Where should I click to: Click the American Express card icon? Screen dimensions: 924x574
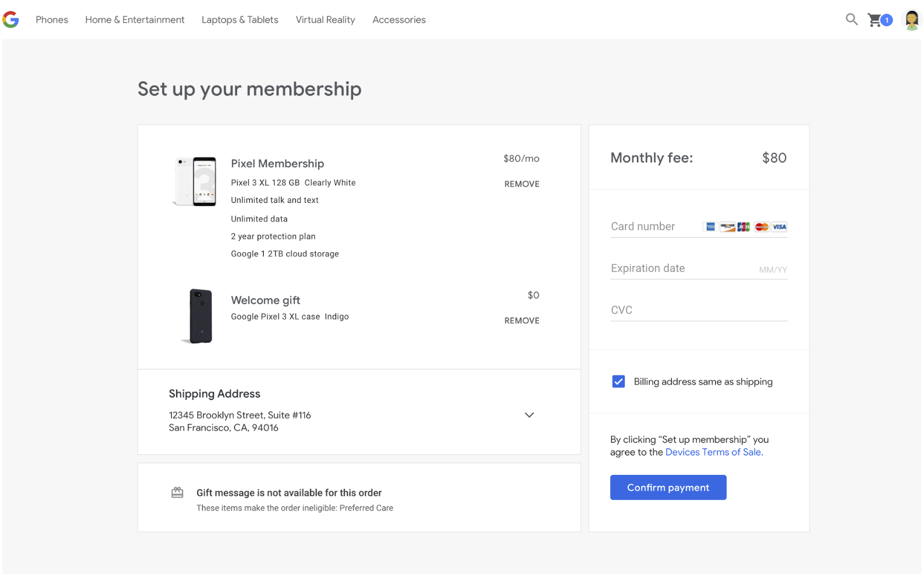(710, 227)
